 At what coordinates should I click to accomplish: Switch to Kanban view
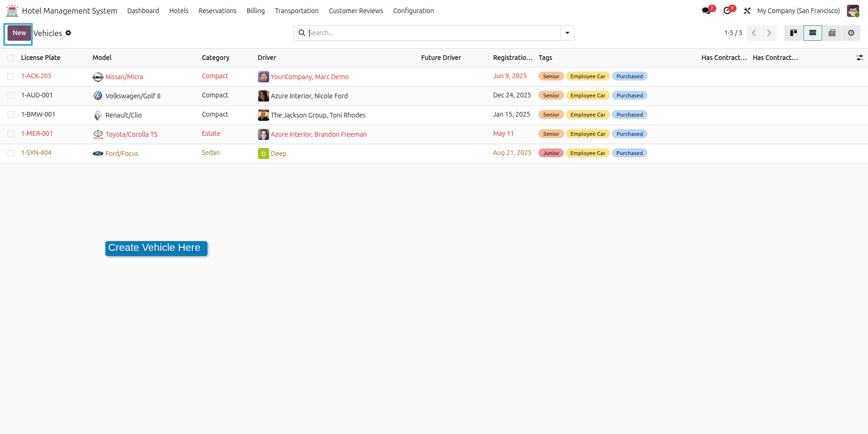click(x=794, y=33)
